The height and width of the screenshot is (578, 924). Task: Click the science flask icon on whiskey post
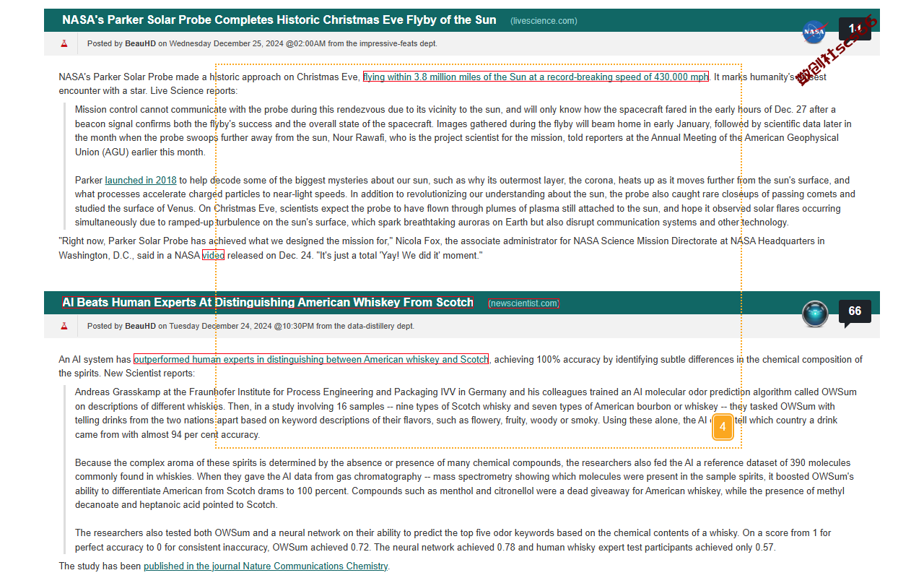(x=64, y=326)
